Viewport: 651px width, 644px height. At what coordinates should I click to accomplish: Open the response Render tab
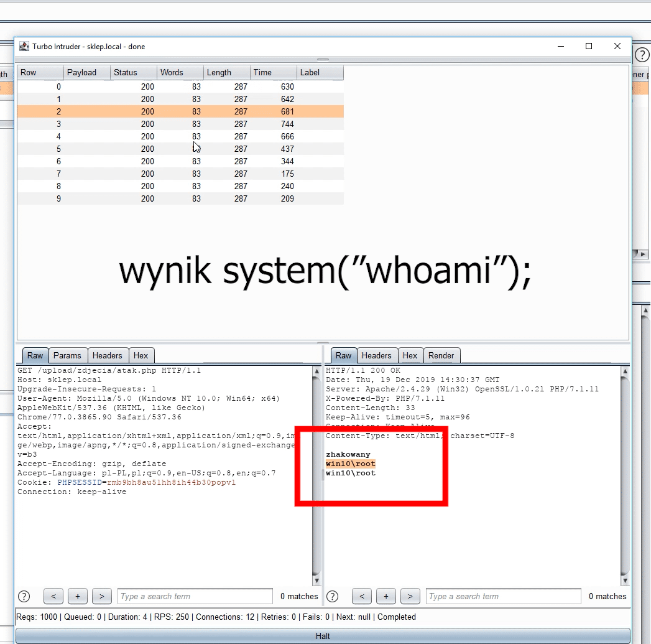441,355
